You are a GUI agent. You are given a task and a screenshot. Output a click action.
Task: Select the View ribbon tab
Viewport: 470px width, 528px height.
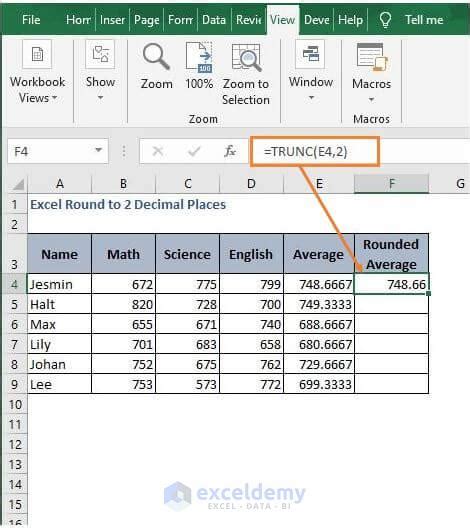(282, 20)
